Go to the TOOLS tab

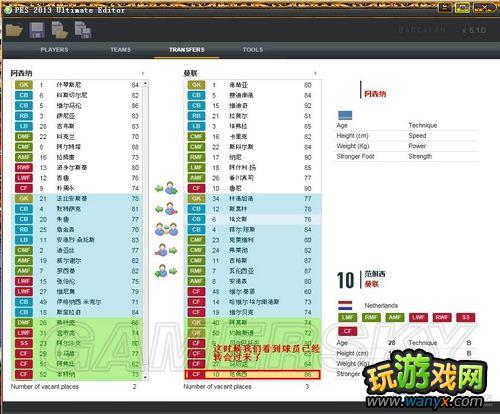pyautogui.click(x=253, y=50)
